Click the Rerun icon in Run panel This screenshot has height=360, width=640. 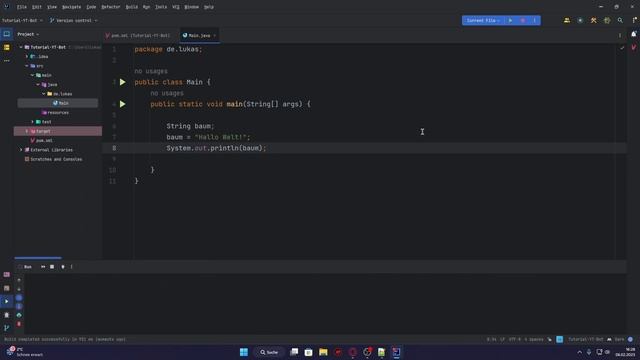[x=43, y=267]
